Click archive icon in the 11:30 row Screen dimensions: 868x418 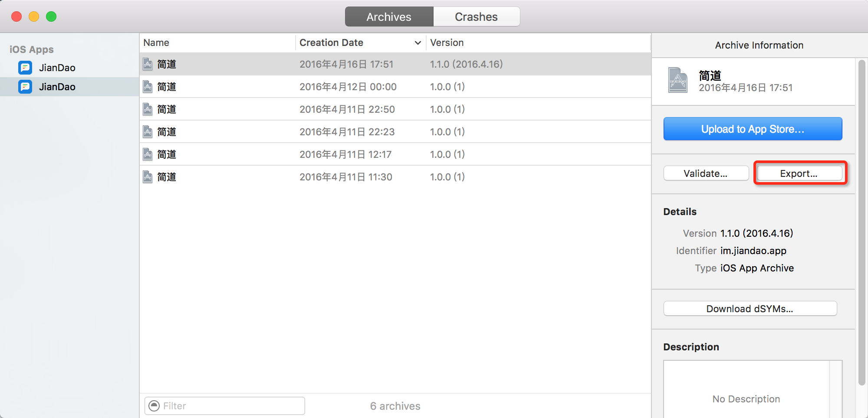pyautogui.click(x=148, y=177)
